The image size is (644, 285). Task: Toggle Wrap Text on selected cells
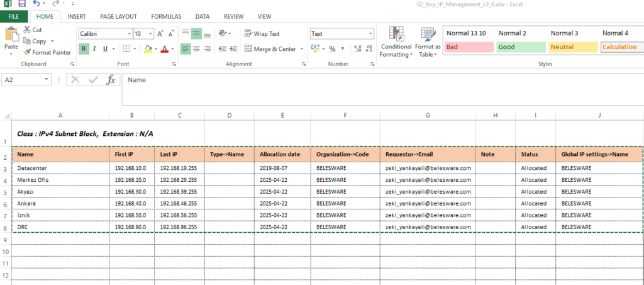pos(262,34)
